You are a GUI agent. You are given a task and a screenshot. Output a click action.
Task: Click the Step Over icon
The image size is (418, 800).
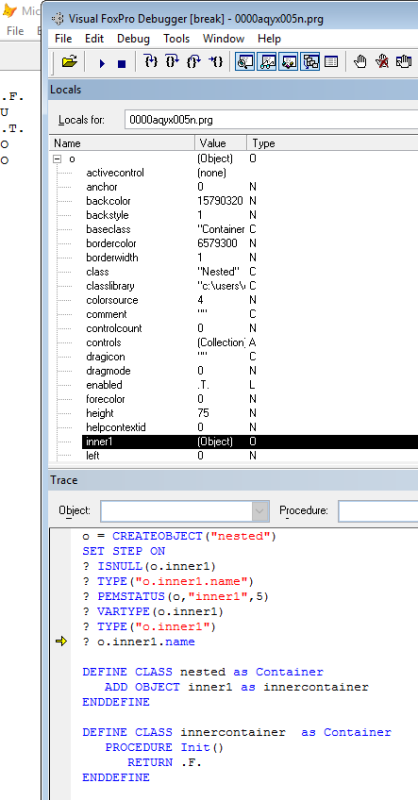tap(172, 62)
